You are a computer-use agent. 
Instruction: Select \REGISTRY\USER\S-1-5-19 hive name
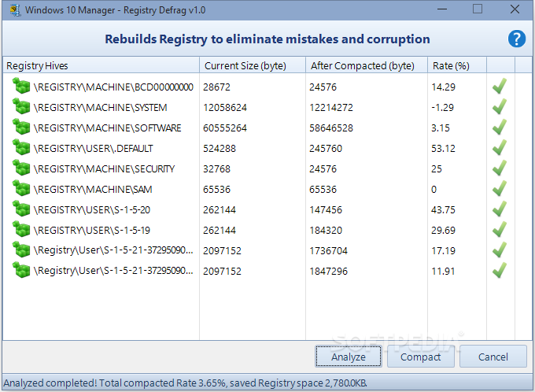coord(92,231)
